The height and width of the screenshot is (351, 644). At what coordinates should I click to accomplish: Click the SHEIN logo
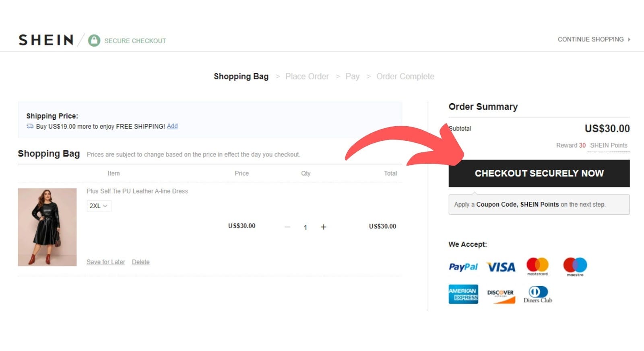click(x=46, y=40)
